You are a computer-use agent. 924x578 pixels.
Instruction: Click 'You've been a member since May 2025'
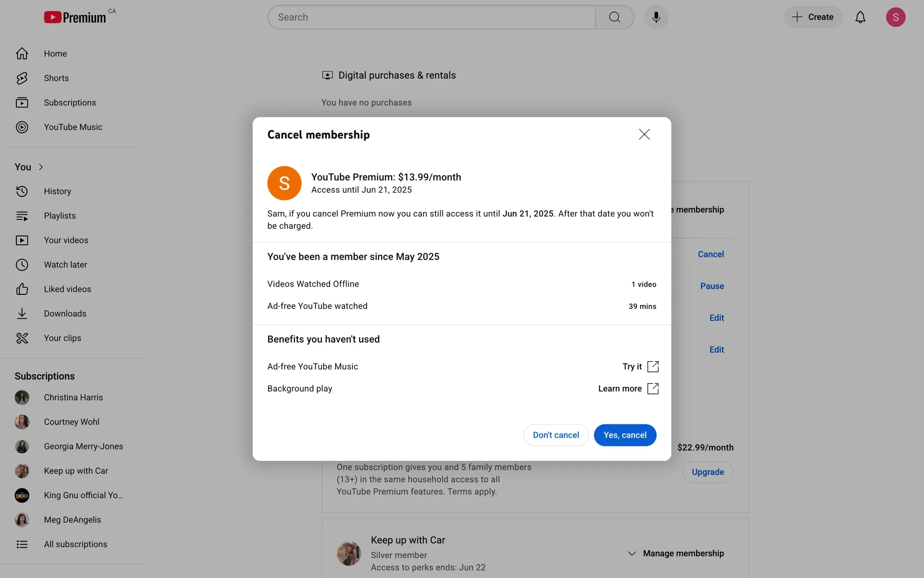pyautogui.click(x=353, y=257)
